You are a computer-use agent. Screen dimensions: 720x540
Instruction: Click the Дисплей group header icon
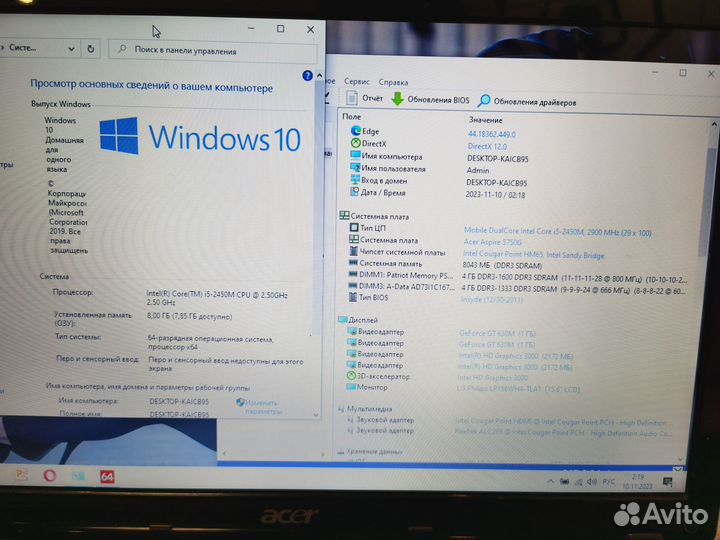pyautogui.click(x=343, y=319)
